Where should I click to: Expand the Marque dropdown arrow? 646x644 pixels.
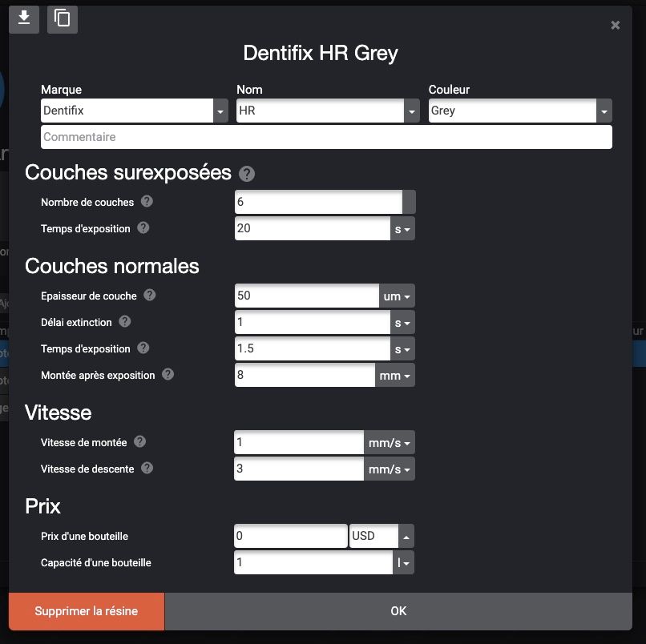point(220,111)
